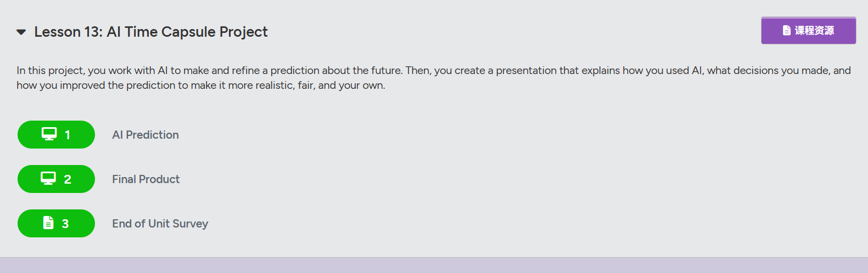This screenshot has width=868, height=273.
Task: Open the Final Product level label
Action: pyautogui.click(x=146, y=179)
